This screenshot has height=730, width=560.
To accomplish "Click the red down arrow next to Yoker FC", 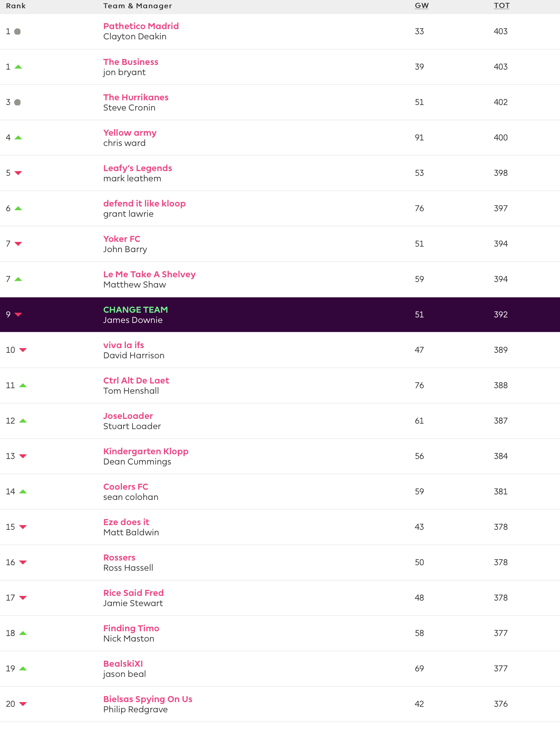I will coord(18,244).
